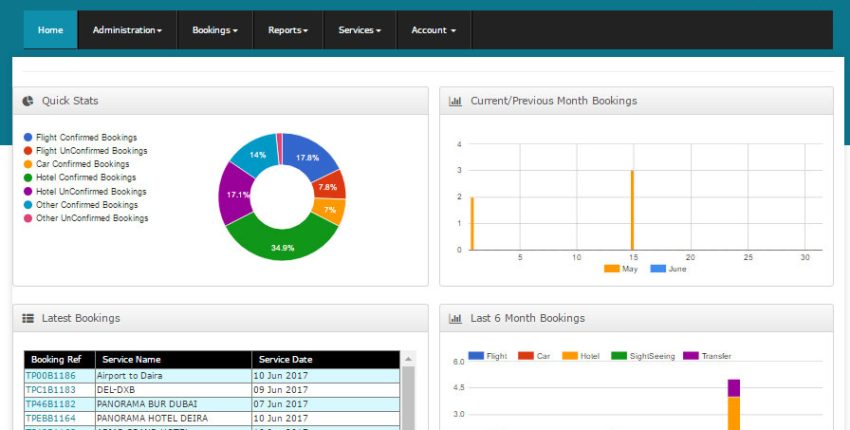Screen dimensions: 850x430
Task: Click the Last 6 Month Bookings chart icon
Action: pos(455,318)
